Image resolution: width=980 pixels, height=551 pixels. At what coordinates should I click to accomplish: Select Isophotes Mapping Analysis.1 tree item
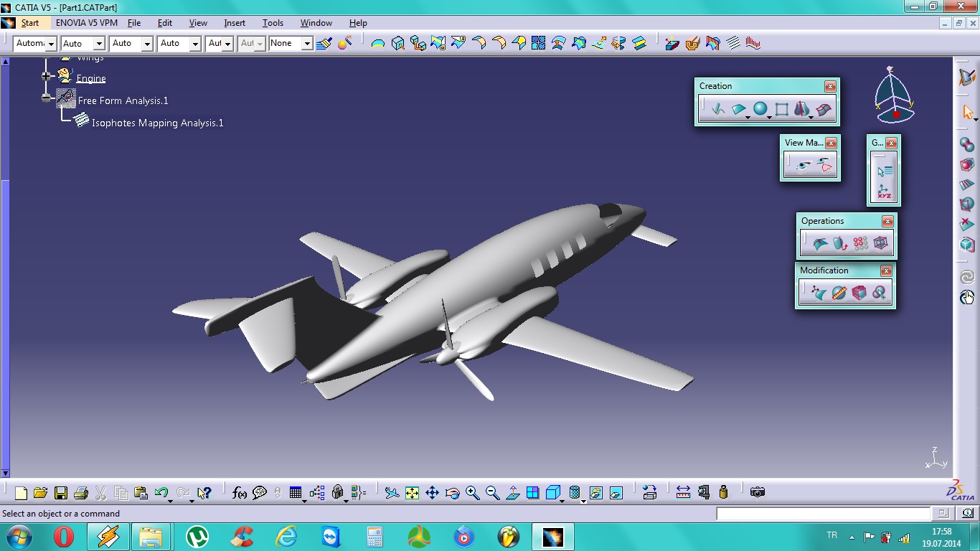pos(158,123)
